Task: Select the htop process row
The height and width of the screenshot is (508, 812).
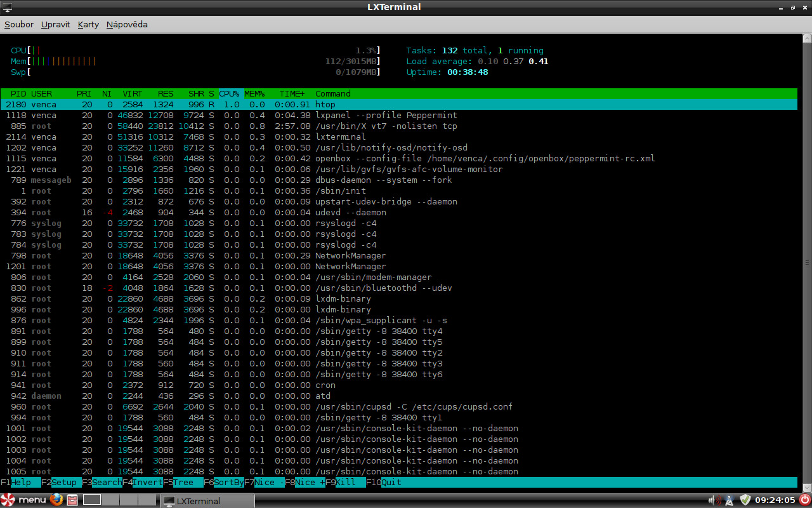Action: point(398,104)
